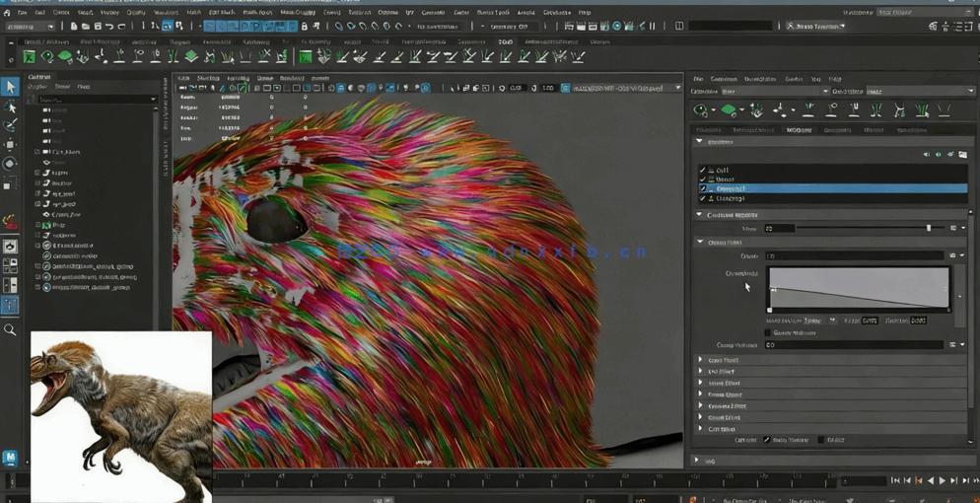Click the magnifier search icon in left toolbox
Screen dimensions: 980x503
tap(10, 330)
